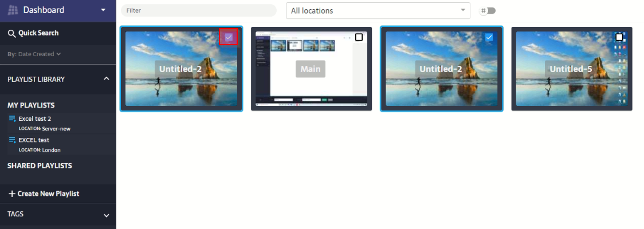The height and width of the screenshot is (229, 644).
Task: Click the plus icon for new playlist
Action: click(11, 194)
